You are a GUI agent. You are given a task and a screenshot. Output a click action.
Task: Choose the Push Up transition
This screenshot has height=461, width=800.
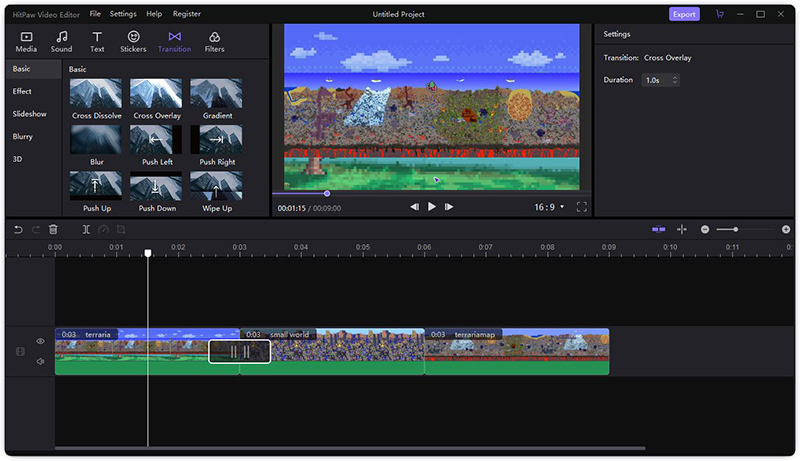[96, 192]
